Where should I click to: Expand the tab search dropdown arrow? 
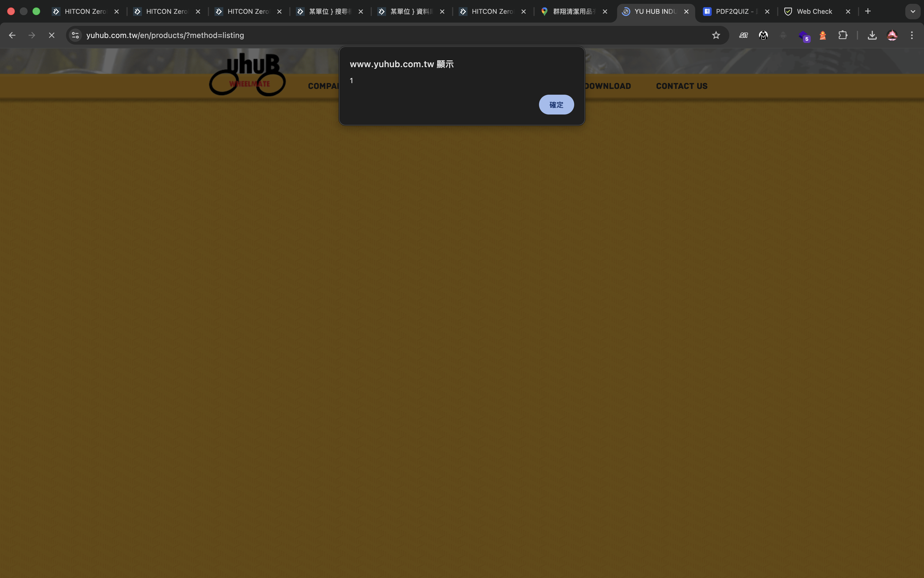pyautogui.click(x=913, y=12)
